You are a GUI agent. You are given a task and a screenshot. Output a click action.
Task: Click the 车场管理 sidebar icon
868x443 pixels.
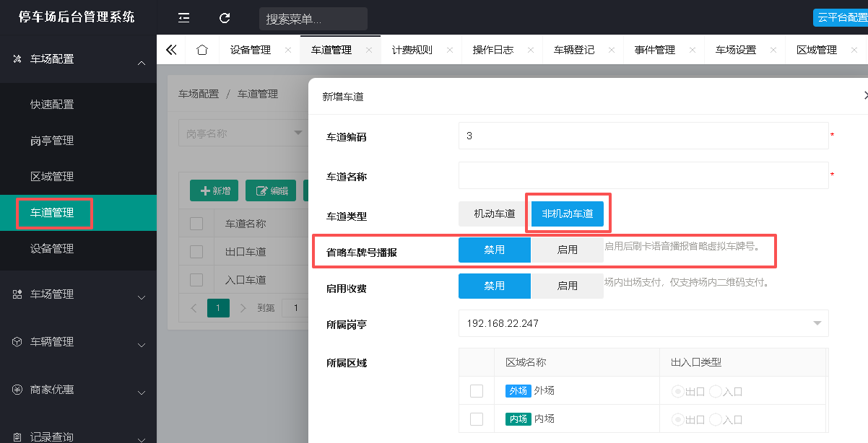point(17,294)
